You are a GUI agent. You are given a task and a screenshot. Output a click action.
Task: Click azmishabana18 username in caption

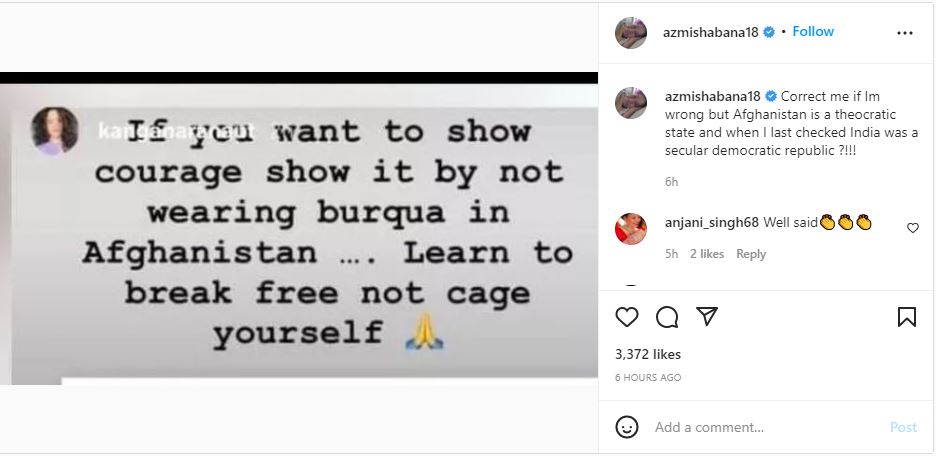tap(712, 96)
